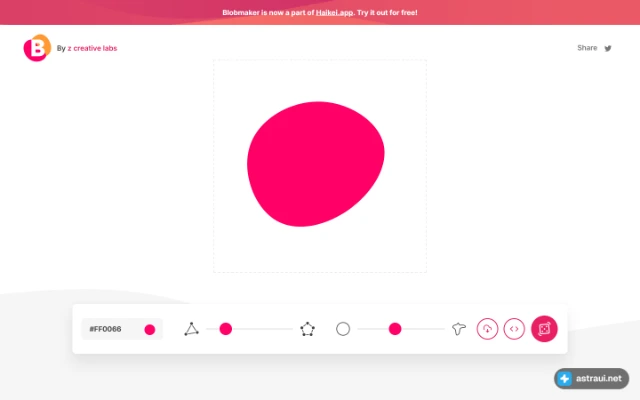This screenshot has width=640, height=400.
Task: Click the Share text
Action: [x=587, y=48]
